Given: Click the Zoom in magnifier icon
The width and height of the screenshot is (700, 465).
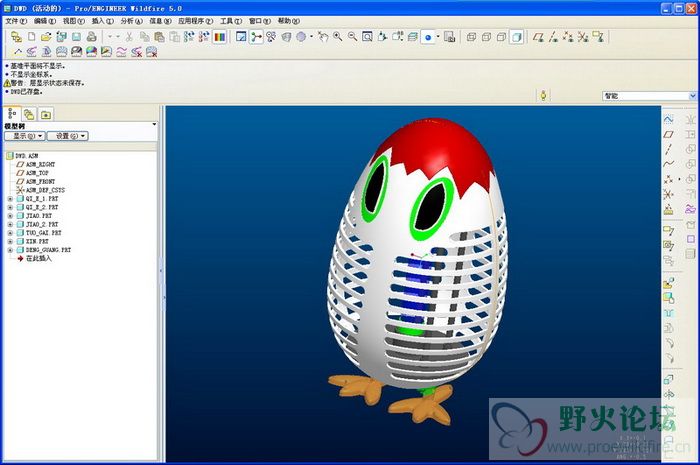Looking at the screenshot, I should coord(338,37).
